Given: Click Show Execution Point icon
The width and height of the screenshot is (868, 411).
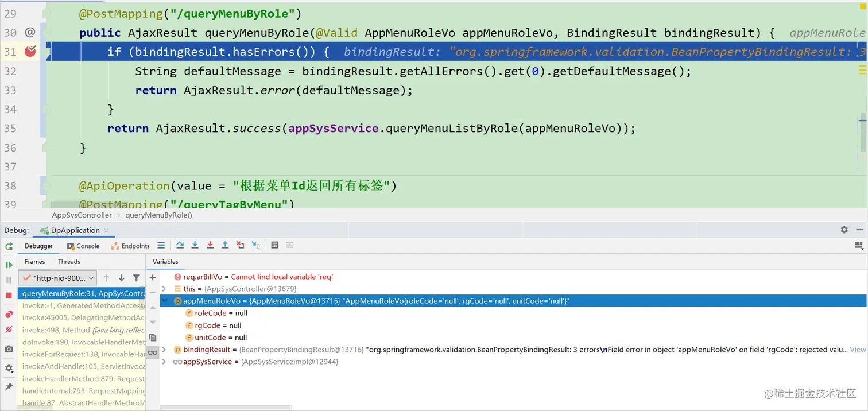Looking at the screenshot, I should click(161, 245).
